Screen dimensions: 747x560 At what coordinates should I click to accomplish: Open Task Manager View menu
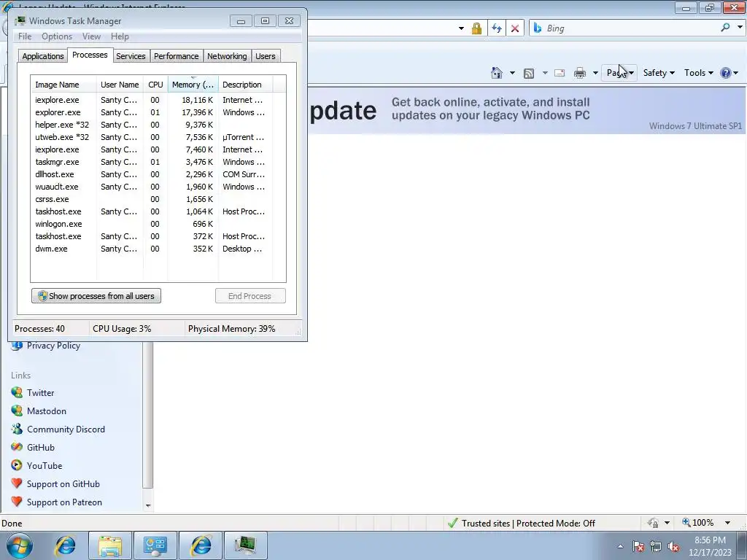91,36
